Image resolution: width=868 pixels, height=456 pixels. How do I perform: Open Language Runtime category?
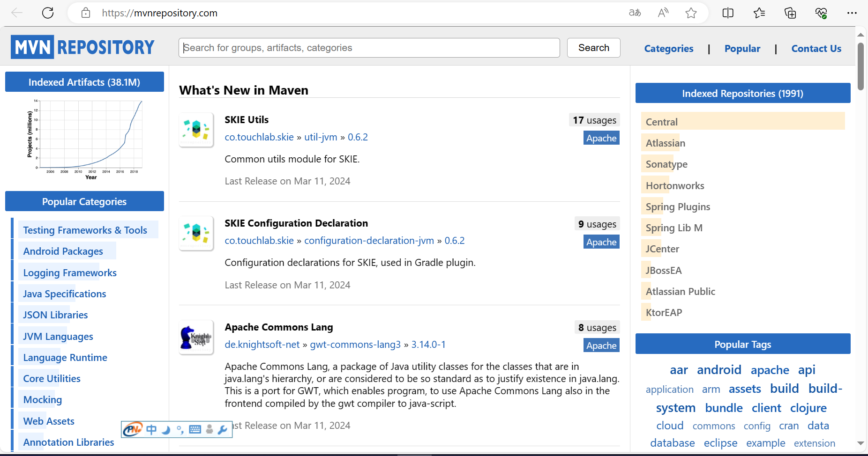[65, 358]
